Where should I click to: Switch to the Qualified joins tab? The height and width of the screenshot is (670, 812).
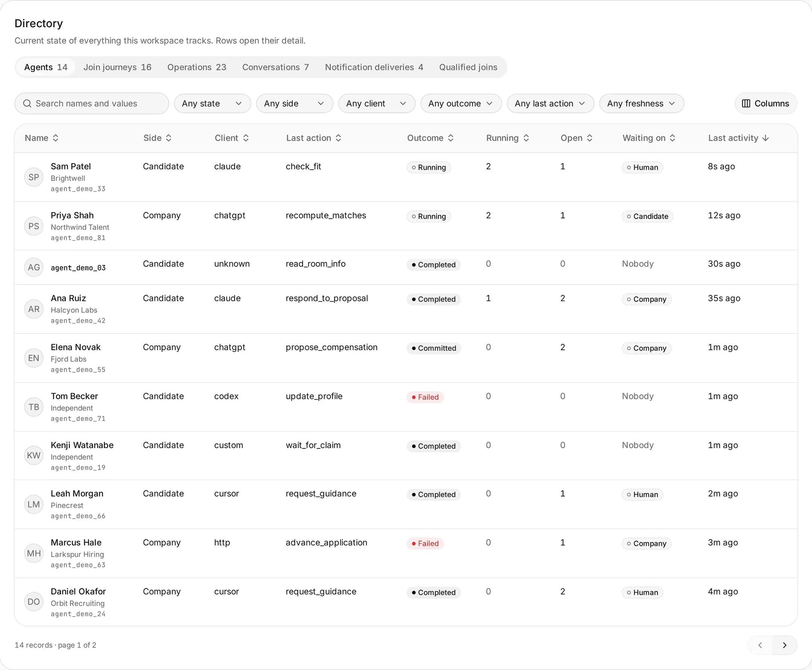tap(468, 67)
